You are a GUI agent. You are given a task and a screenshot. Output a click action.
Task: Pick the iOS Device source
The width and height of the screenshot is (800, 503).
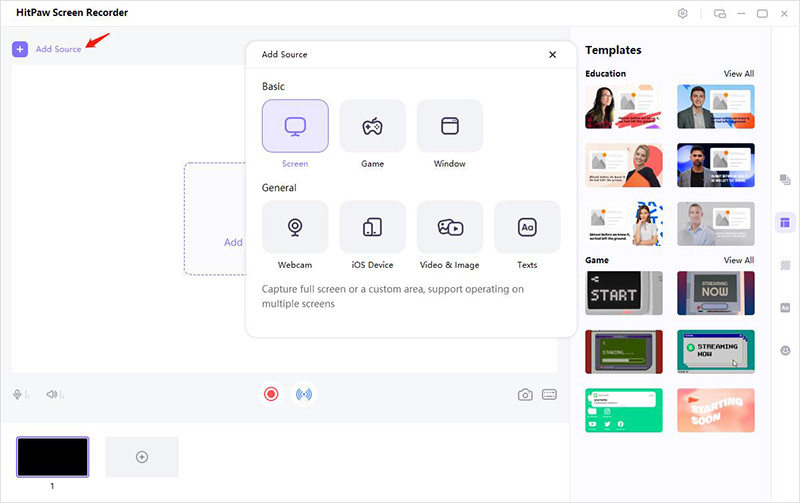(x=372, y=227)
